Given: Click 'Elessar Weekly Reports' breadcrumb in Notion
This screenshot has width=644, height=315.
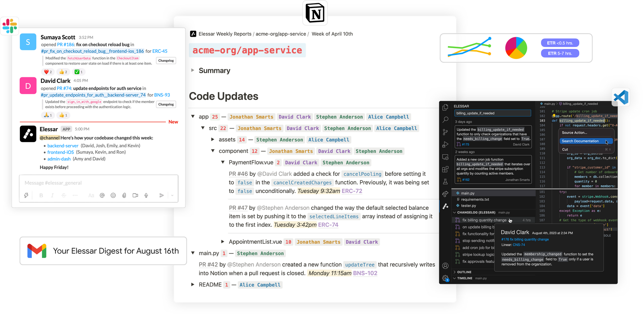Looking at the screenshot, I should [225, 34].
